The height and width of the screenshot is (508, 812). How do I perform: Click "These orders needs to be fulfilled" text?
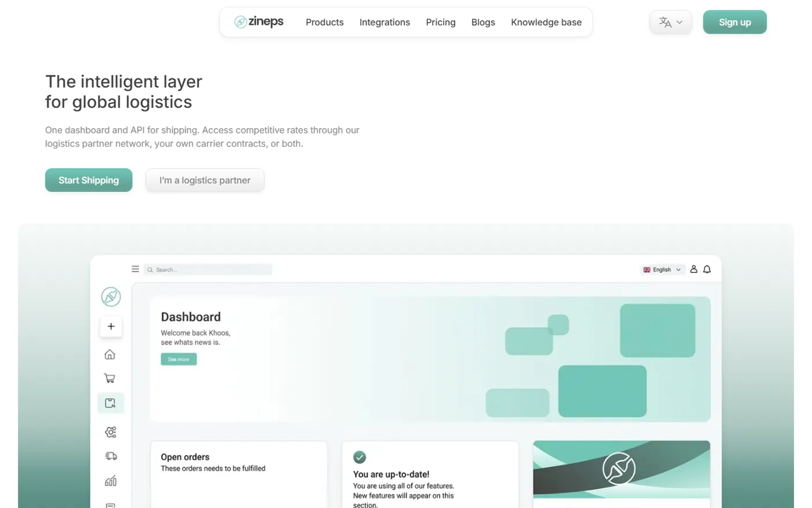213,469
